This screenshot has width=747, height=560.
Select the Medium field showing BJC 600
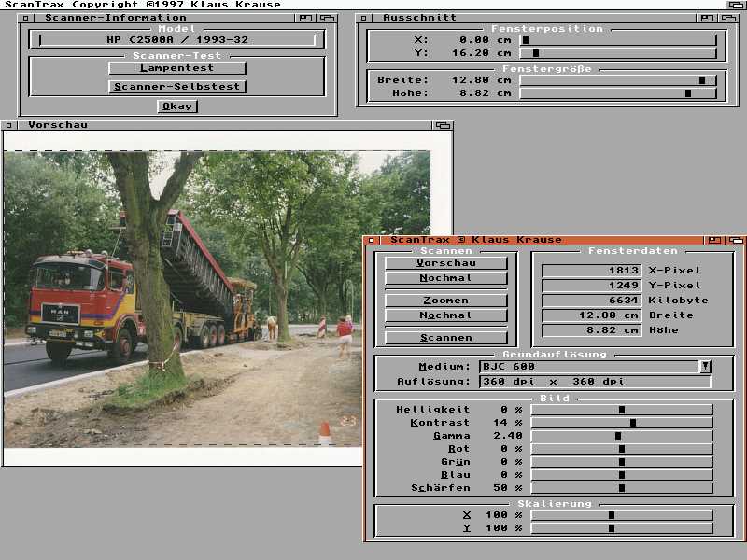click(x=589, y=366)
